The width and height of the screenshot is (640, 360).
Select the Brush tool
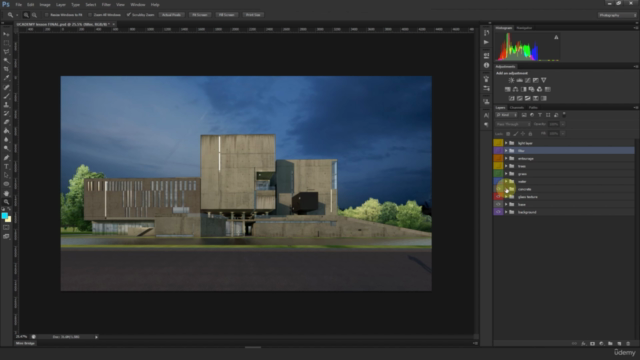point(6,96)
